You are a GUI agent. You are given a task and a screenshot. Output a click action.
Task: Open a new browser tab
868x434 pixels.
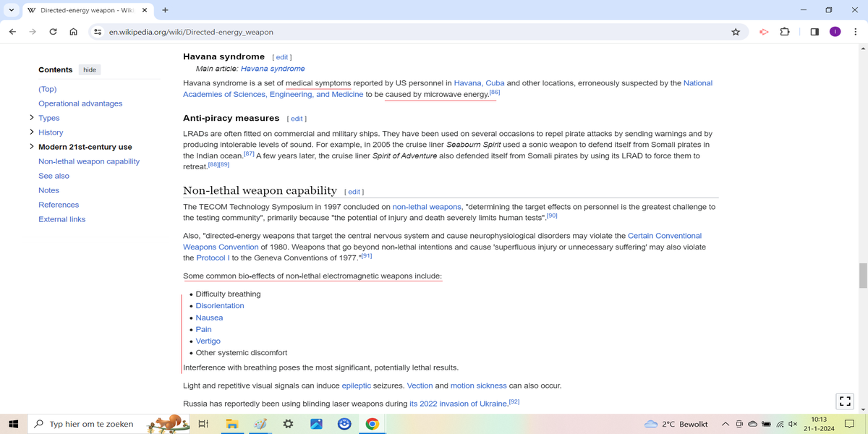pyautogui.click(x=166, y=10)
